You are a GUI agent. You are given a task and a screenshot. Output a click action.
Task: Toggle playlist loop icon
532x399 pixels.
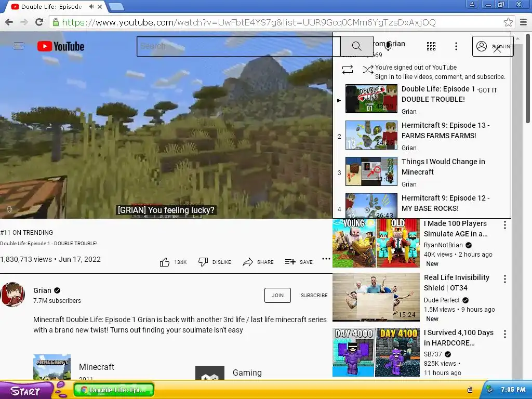(348, 70)
